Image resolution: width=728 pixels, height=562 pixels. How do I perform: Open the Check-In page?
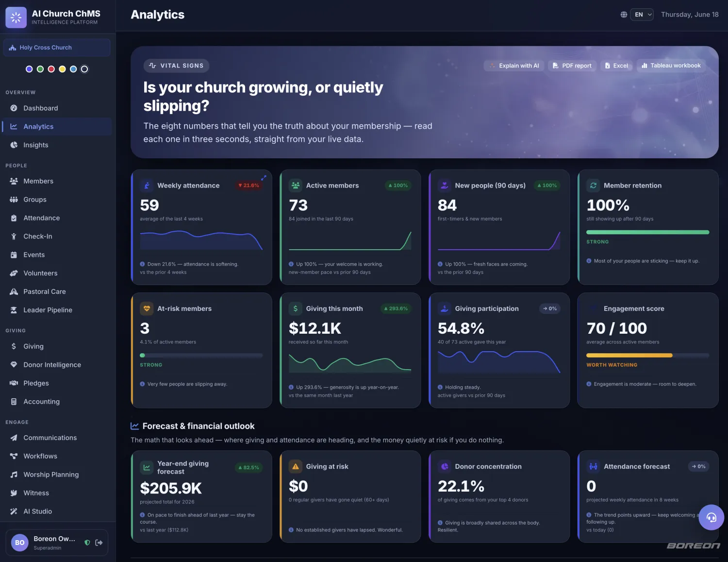pos(57,237)
